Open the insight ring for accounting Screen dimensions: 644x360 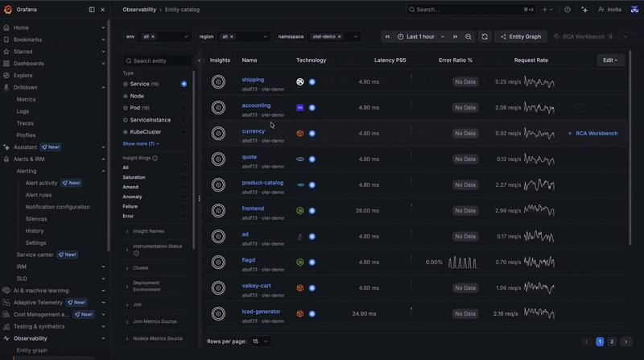pos(218,108)
